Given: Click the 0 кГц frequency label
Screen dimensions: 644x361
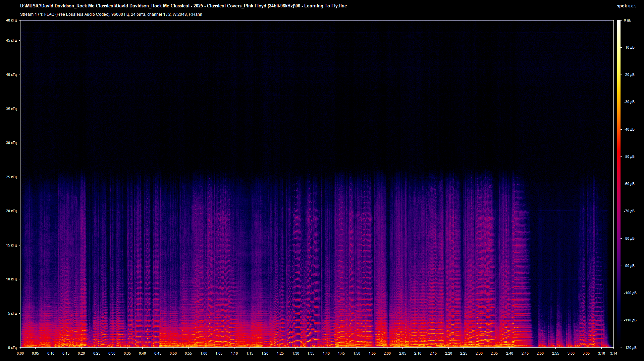Looking at the screenshot, I should (x=12, y=348).
